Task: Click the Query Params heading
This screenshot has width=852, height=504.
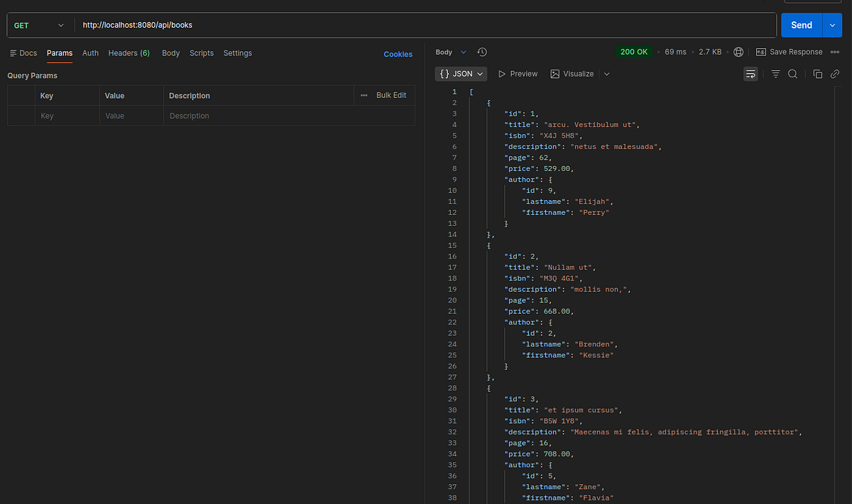Action: point(32,75)
